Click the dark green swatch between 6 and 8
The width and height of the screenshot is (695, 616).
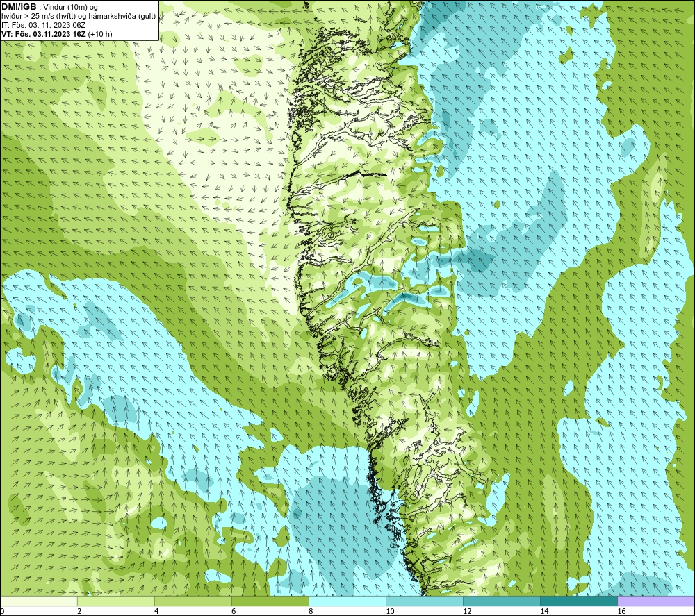(x=270, y=601)
